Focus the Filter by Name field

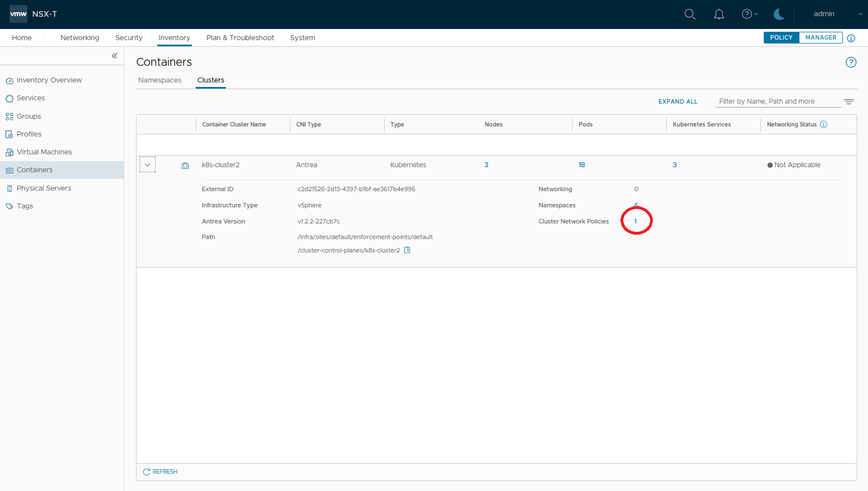pyautogui.click(x=779, y=101)
